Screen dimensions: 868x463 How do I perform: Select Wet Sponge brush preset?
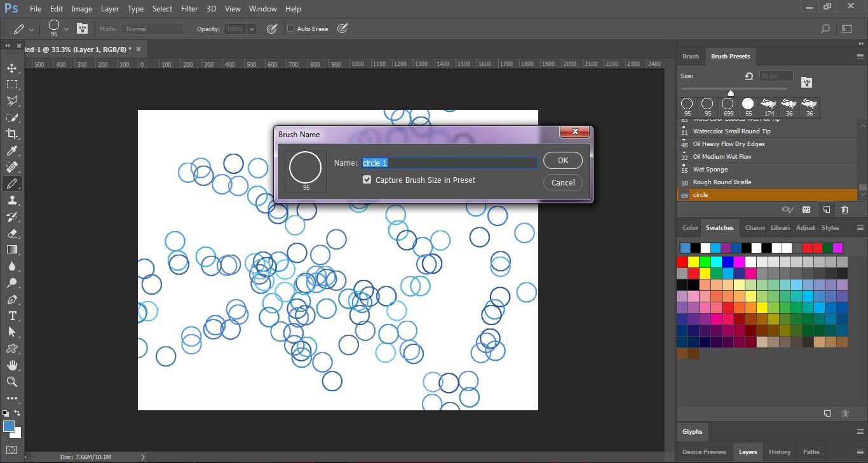[768, 170]
